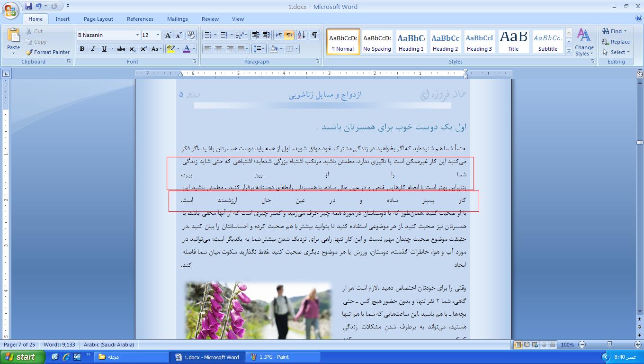Apply the Heading 1 style
The width and height of the screenshot is (644, 364).
click(x=411, y=42)
